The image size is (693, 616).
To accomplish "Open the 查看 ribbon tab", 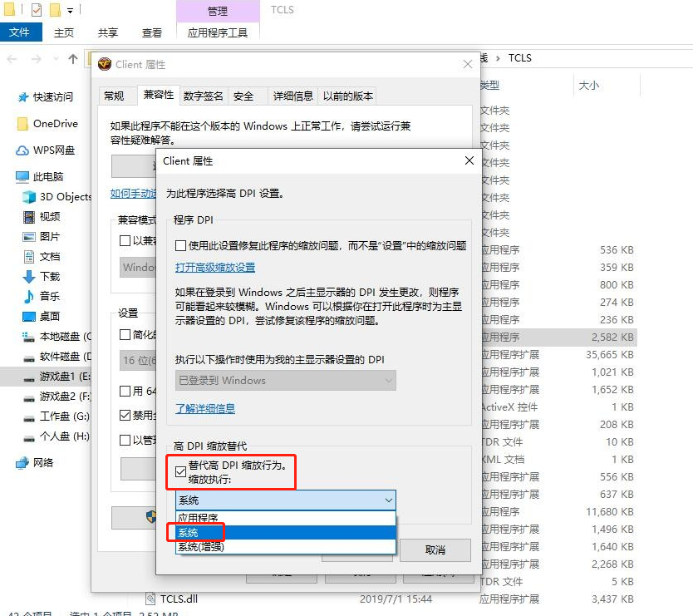I will tap(152, 32).
